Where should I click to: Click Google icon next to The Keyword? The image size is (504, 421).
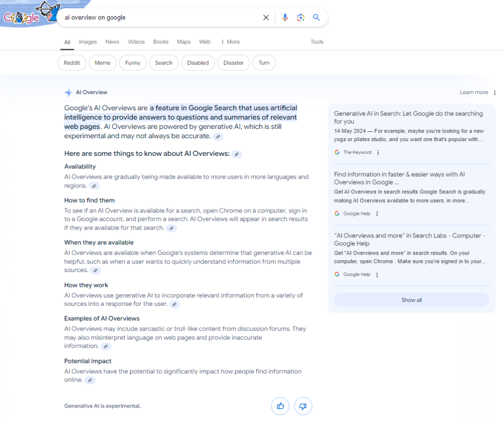coord(337,152)
